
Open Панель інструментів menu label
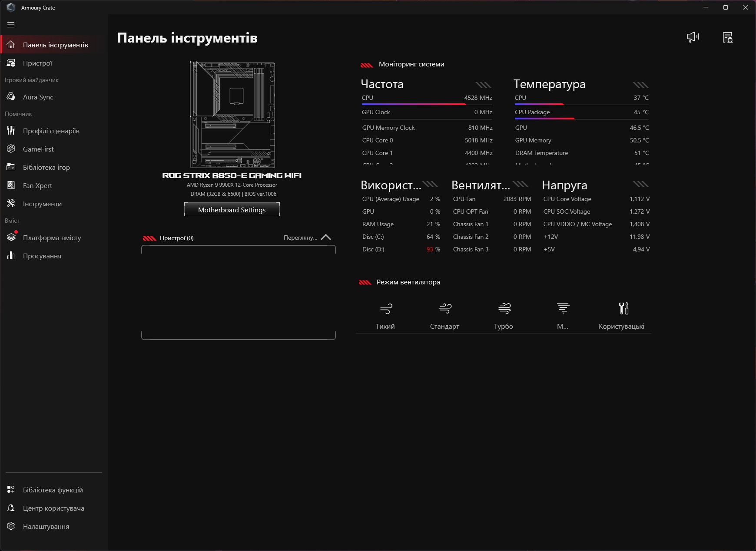56,45
